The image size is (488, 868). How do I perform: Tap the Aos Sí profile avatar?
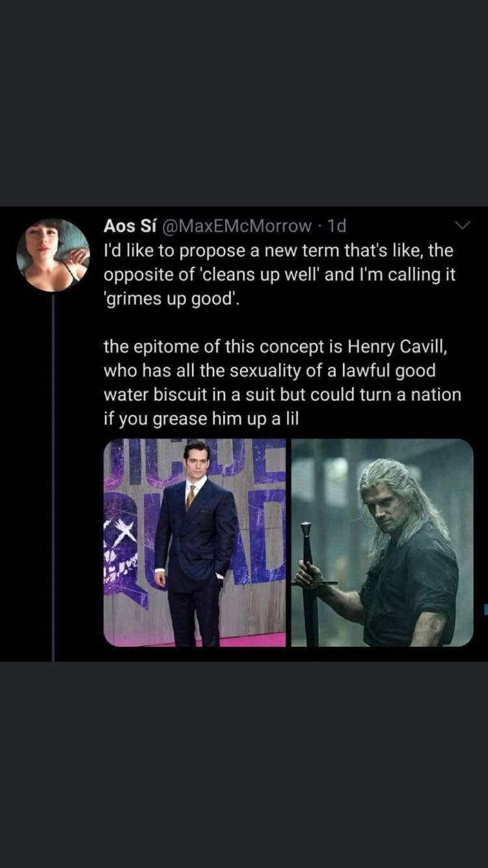point(53,254)
